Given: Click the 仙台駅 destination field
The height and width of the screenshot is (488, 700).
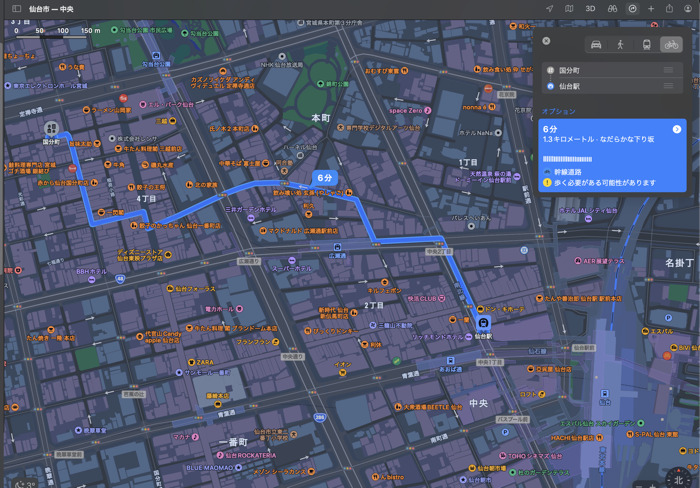Looking at the screenshot, I should pos(612,86).
